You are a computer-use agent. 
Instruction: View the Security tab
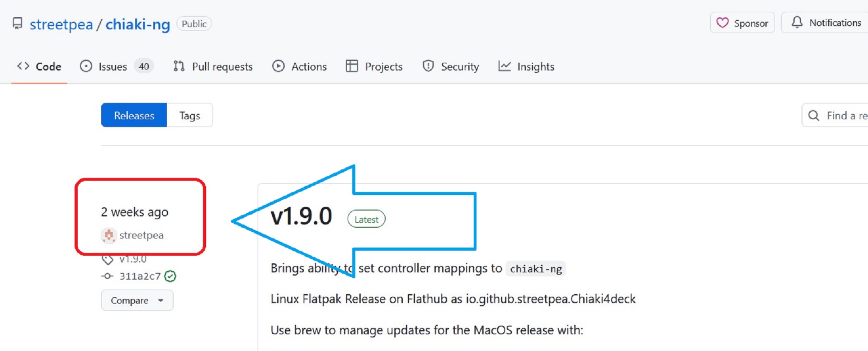(451, 66)
